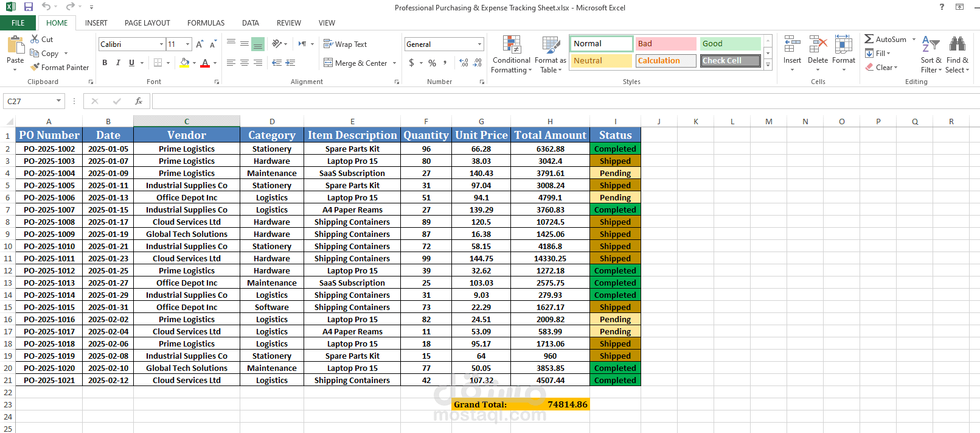Click Decrease Decimal icon
Viewport: 980px width, 433px height.
pos(478,63)
